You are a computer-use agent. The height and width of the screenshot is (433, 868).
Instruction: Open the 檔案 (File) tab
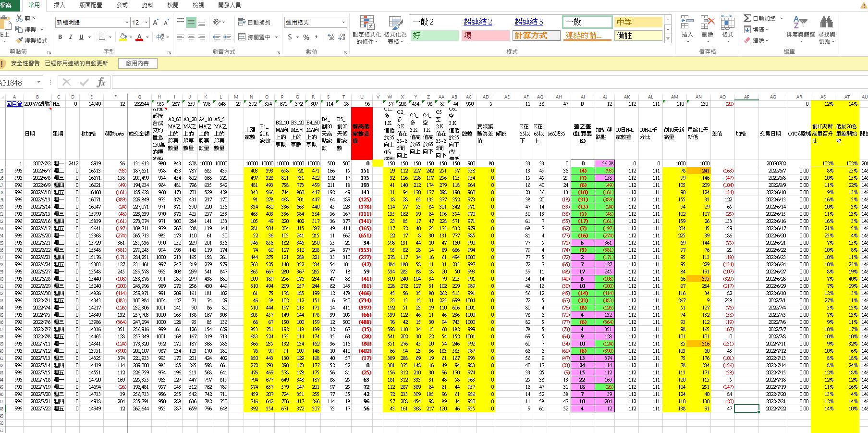tap(9, 5)
